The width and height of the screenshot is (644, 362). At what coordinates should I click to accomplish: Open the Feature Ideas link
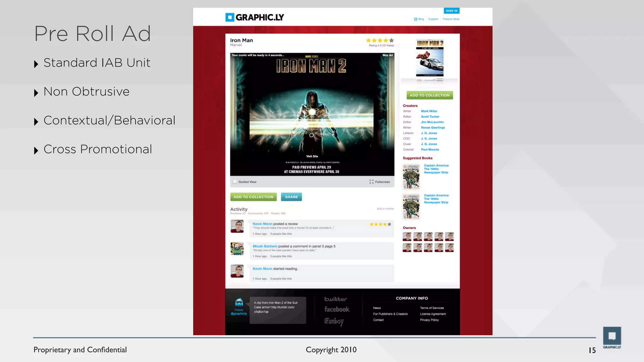pos(451,19)
